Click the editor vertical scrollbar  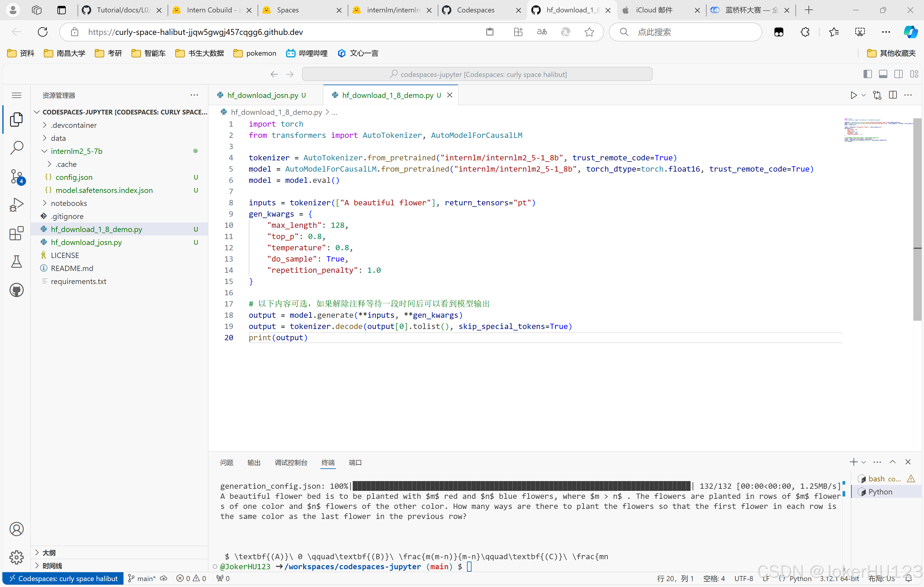click(x=917, y=219)
